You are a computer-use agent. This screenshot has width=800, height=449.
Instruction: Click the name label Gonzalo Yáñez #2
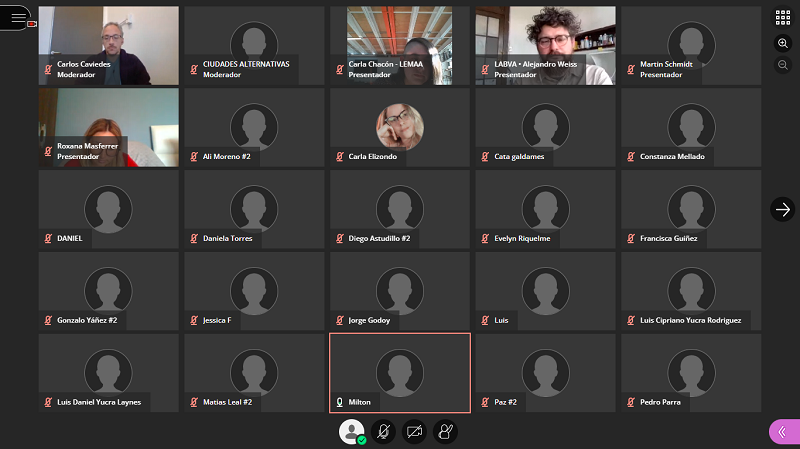87,320
